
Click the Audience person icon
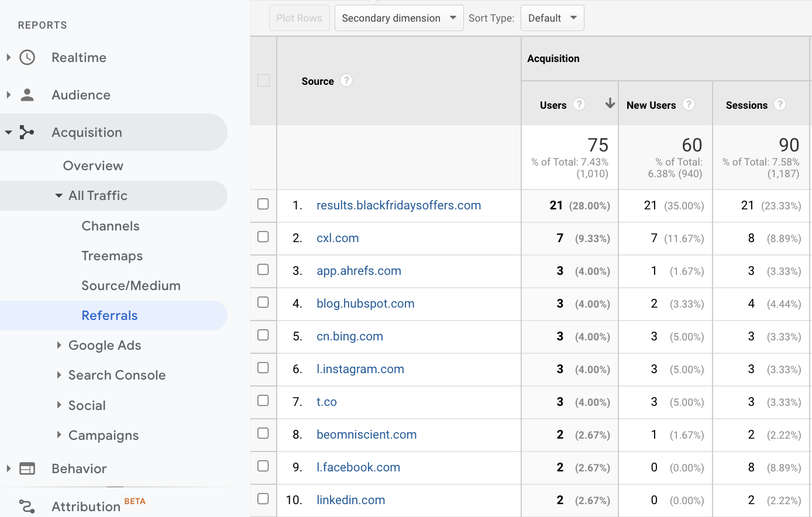click(x=27, y=95)
